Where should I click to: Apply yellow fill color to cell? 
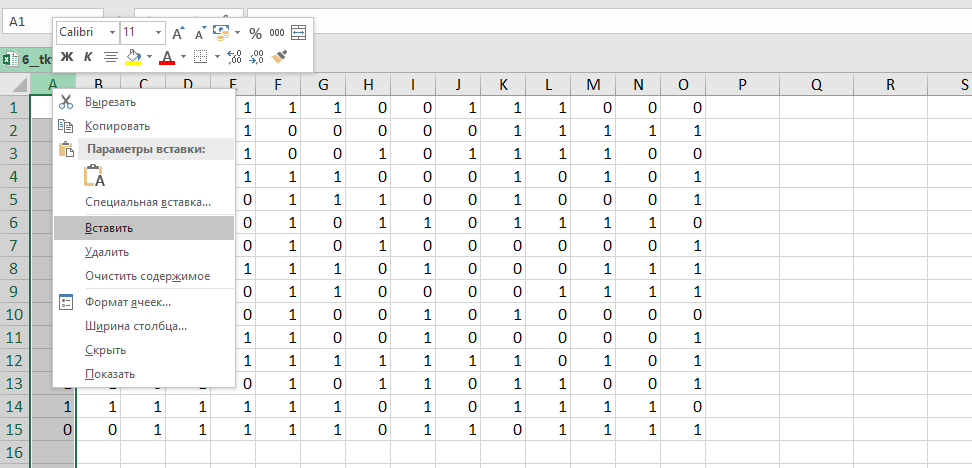point(133,57)
